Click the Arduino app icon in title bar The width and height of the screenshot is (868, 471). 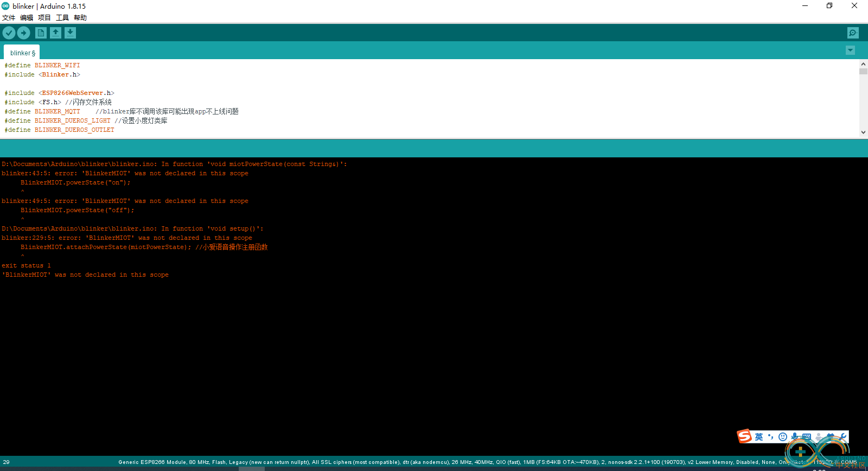point(5,6)
